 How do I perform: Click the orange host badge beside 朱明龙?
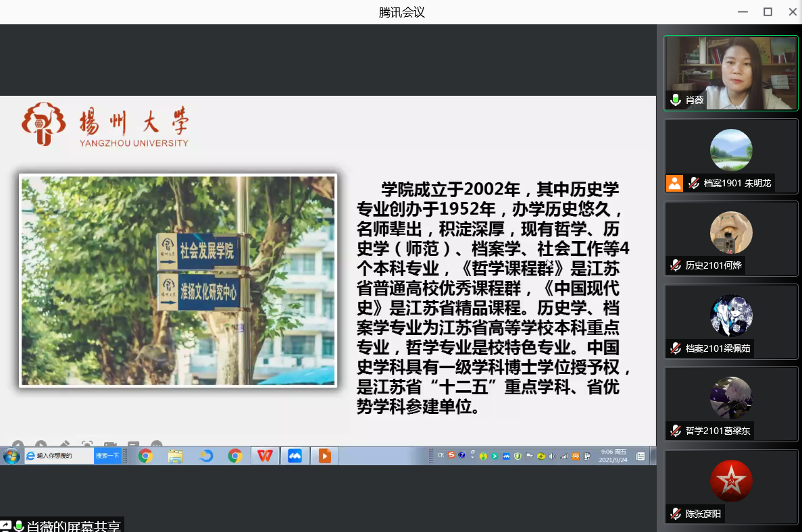(674, 183)
